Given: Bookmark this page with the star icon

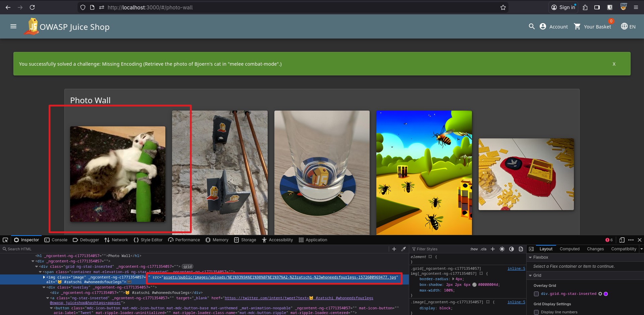Looking at the screenshot, I should click(503, 7).
